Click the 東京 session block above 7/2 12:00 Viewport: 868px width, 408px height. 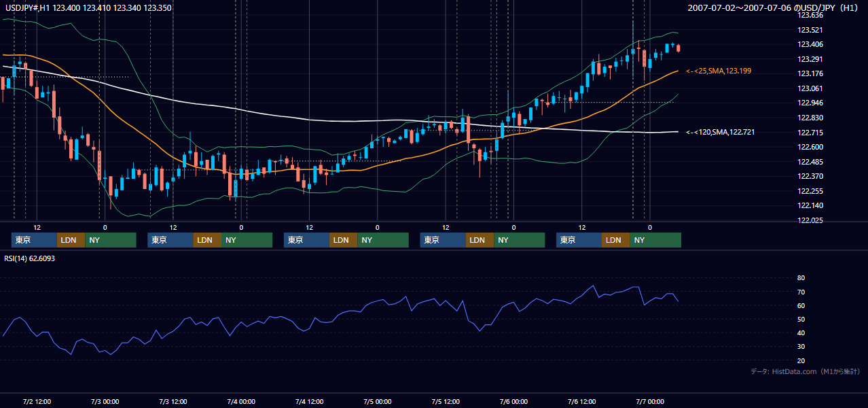(34, 240)
